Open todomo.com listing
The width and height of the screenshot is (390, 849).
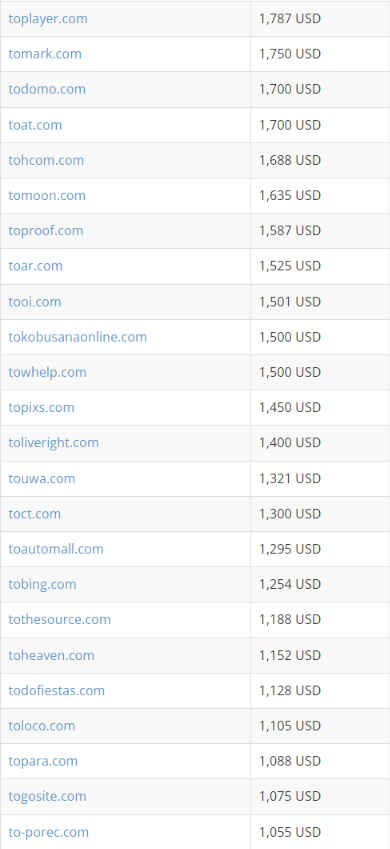pos(47,89)
